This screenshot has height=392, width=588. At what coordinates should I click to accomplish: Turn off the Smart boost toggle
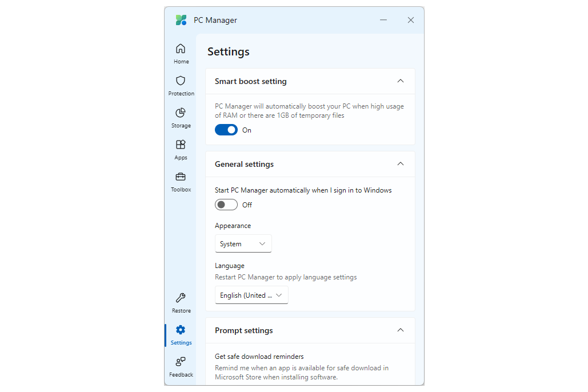tap(226, 130)
